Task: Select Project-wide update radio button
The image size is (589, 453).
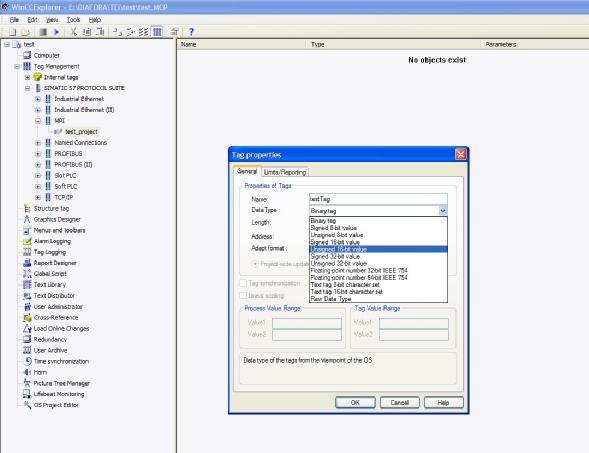Action: tap(255, 264)
